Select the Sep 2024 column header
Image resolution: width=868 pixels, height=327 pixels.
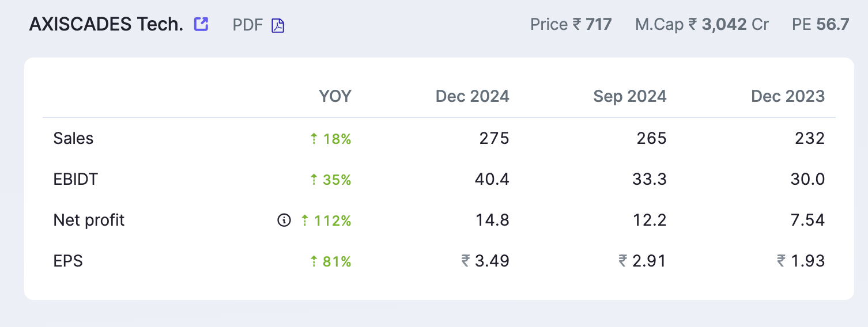[x=630, y=96]
